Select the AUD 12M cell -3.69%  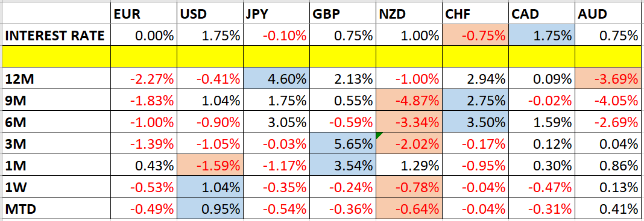[609, 78]
